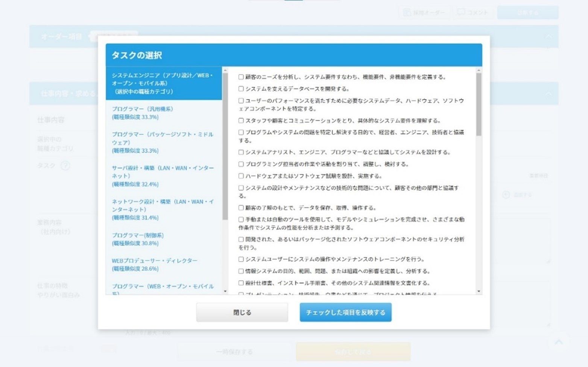
Task: Check 設計仕様書、インストール手順書 task
Action: (241, 283)
